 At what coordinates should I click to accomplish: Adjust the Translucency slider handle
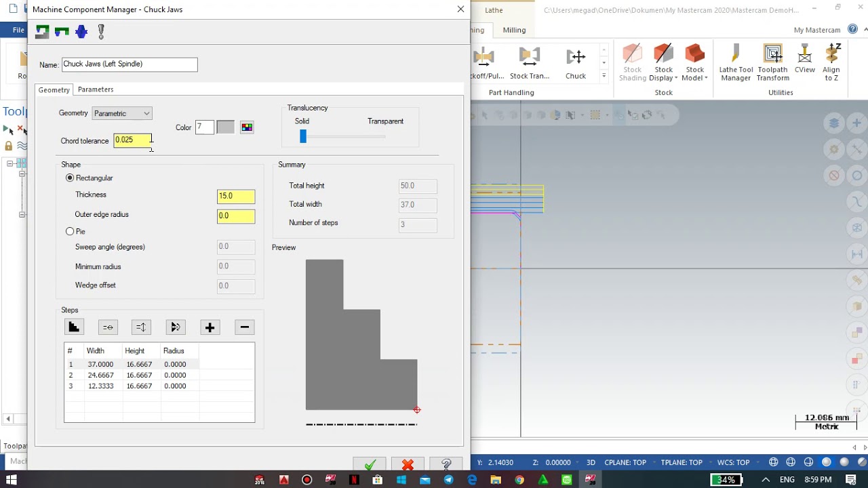(303, 136)
